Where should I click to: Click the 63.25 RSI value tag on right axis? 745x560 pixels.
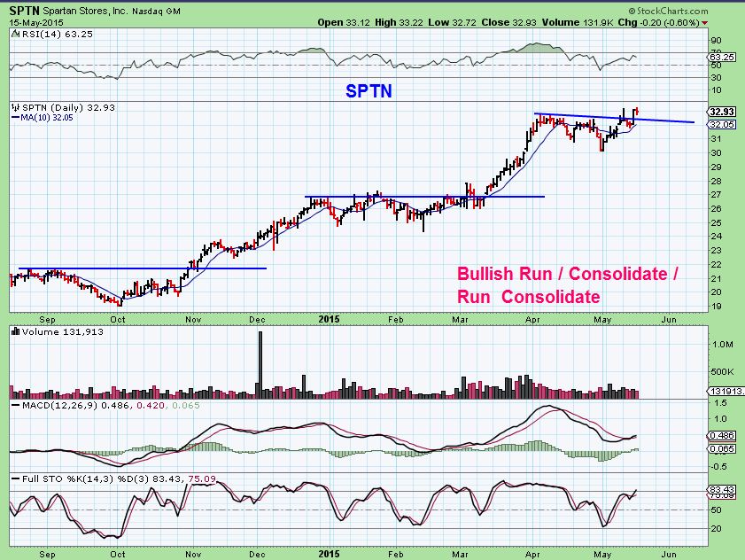tap(721, 57)
